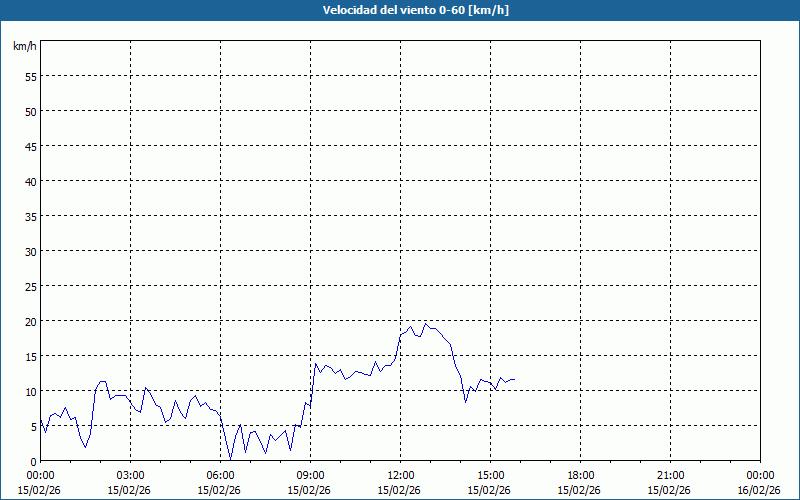Click the 16/02/26 date label
The width and height of the screenshot is (800, 500).
(x=759, y=490)
